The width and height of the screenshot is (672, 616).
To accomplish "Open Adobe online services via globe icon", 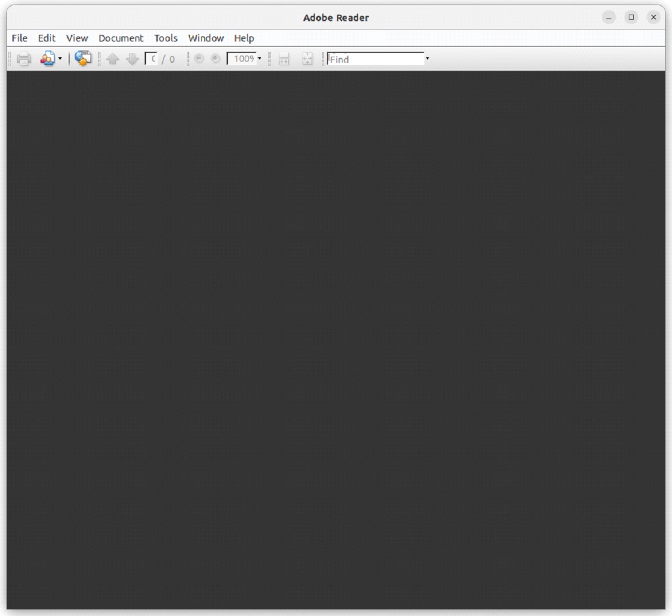I will (x=82, y=58).
